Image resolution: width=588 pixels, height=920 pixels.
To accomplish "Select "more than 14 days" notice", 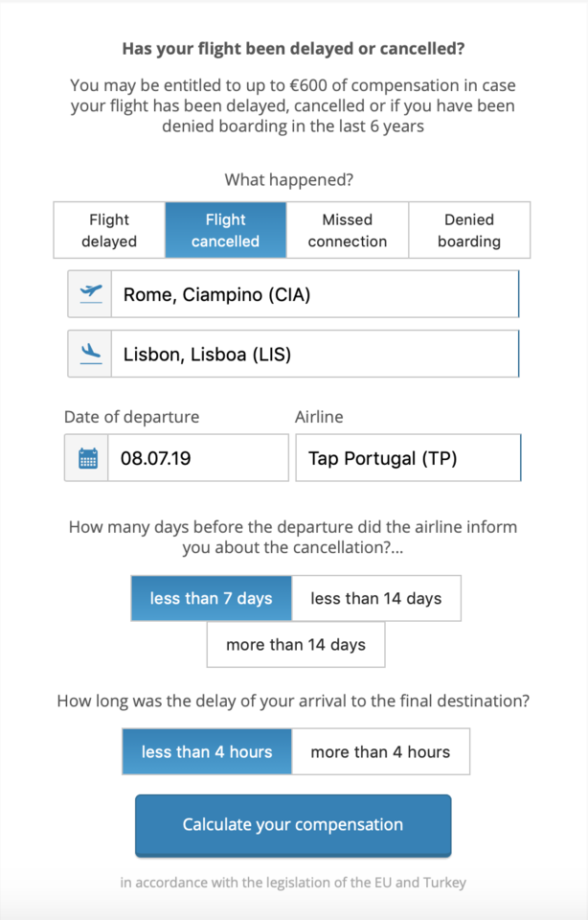I will pyautogui.click(x=296, y=645).
